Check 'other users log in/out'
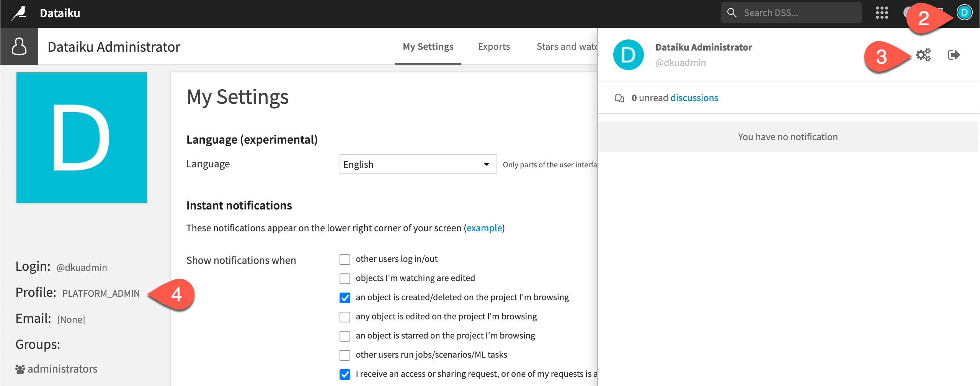Image resolution: width=980 pixels, height=386 pixels. pos(345,259)
